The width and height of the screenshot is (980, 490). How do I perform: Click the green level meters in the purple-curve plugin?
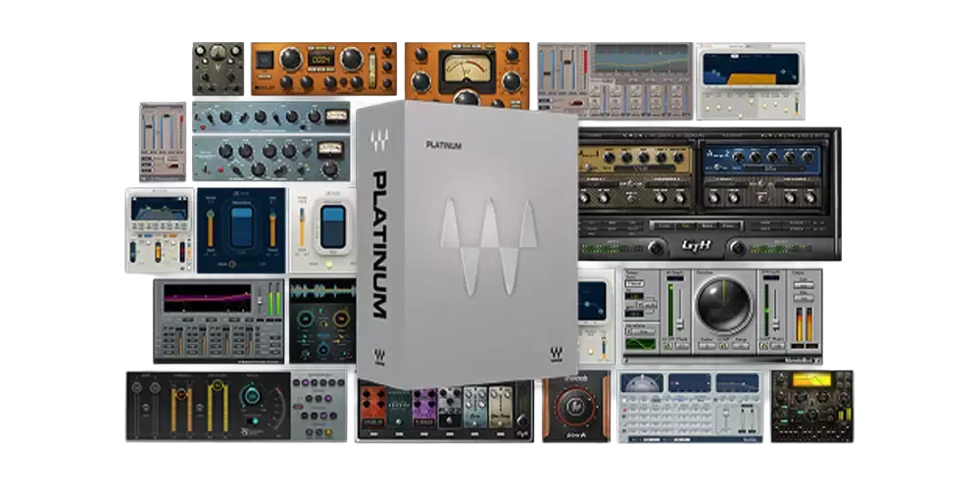(x=273, y=299)
